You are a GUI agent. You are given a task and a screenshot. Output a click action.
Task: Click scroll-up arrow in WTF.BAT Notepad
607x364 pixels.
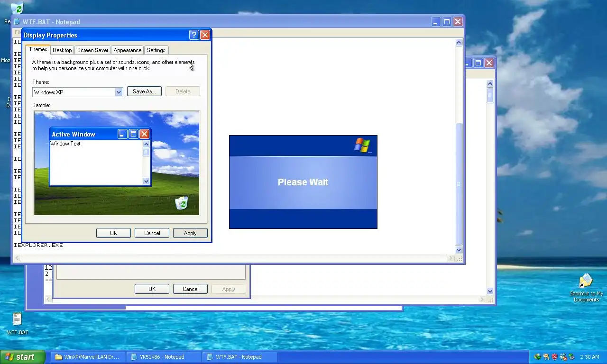[x=459, y=43]
